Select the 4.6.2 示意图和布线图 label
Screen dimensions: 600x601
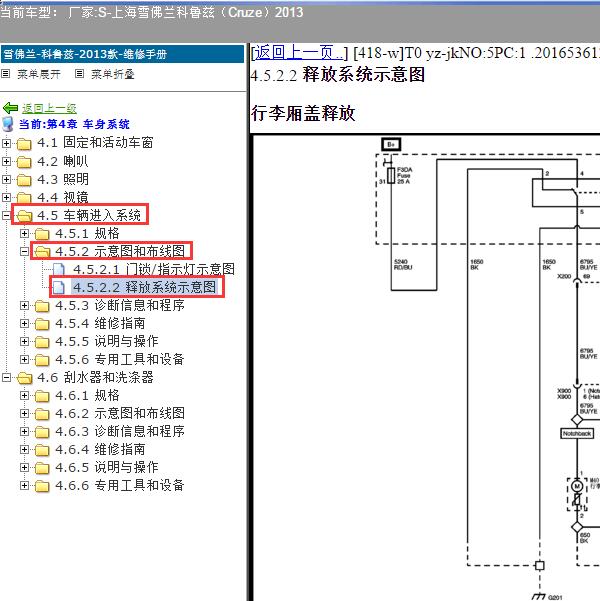click(x=120, y=414)
